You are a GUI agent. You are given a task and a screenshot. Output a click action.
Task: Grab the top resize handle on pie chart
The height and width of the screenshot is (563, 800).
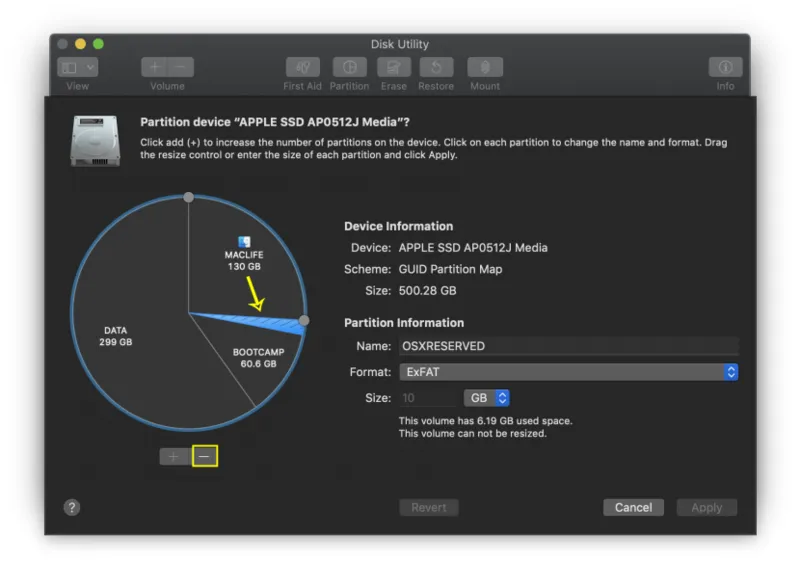tap(188, 197)
